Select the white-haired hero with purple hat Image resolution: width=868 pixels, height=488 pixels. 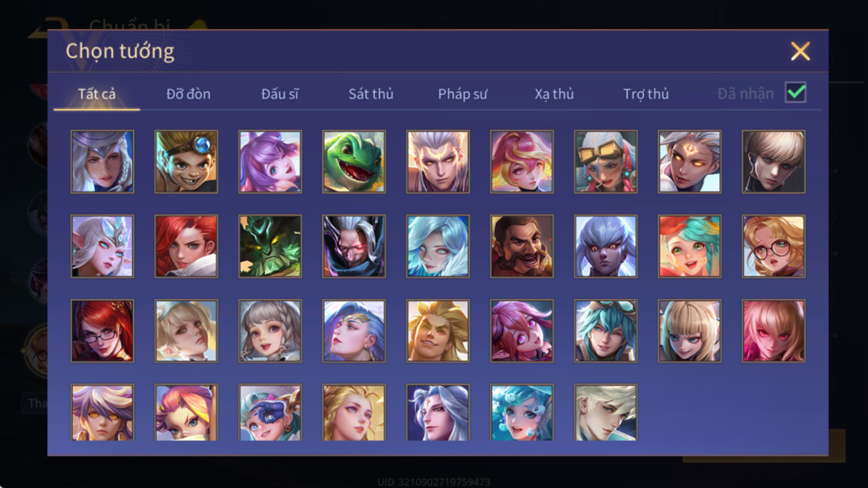pos(102,161)
